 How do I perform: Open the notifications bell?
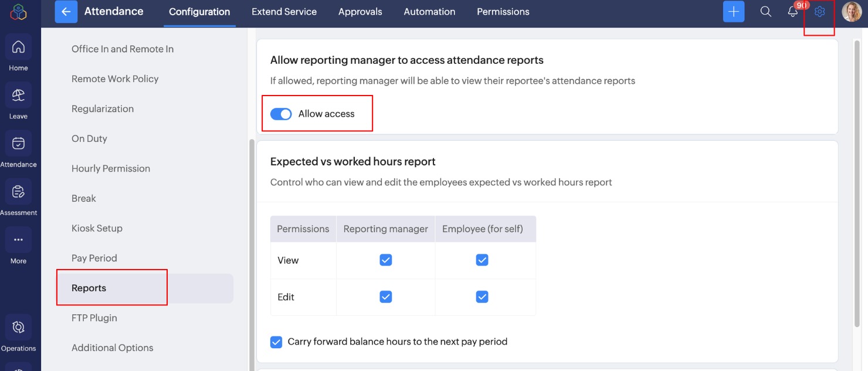[x=792, y=12]
